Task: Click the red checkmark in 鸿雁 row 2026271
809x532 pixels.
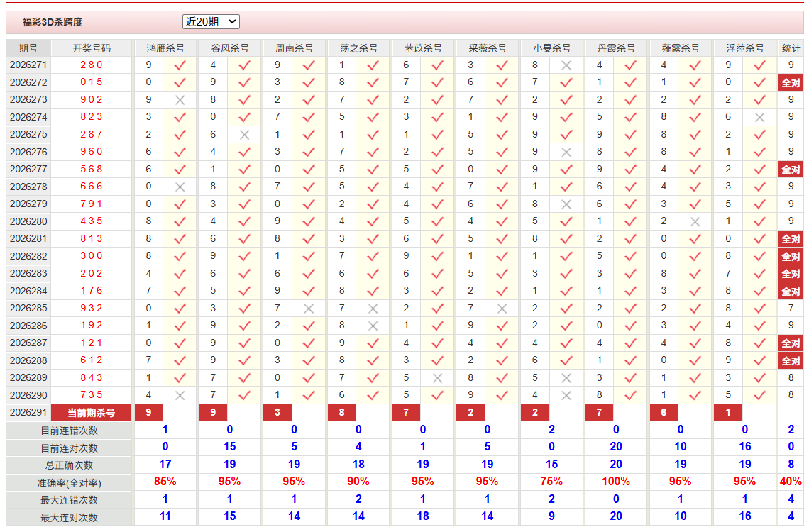Action: click(x=180, y=65)
